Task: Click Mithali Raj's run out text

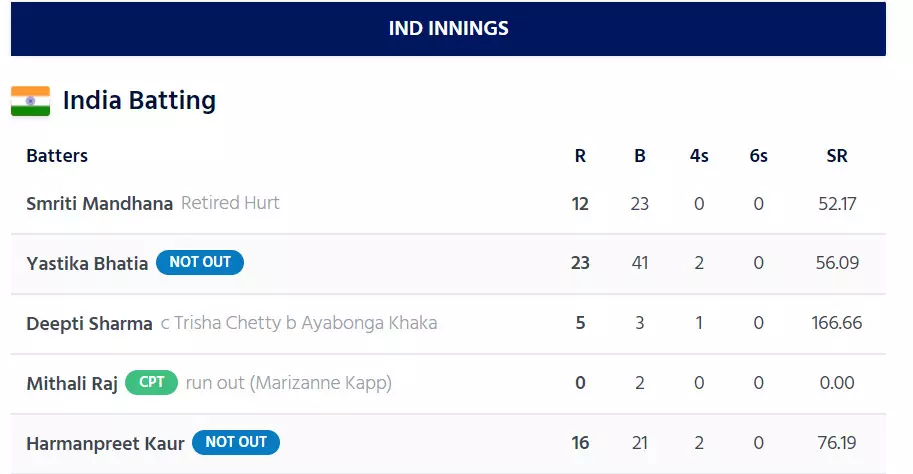Action: pos(289,383)
